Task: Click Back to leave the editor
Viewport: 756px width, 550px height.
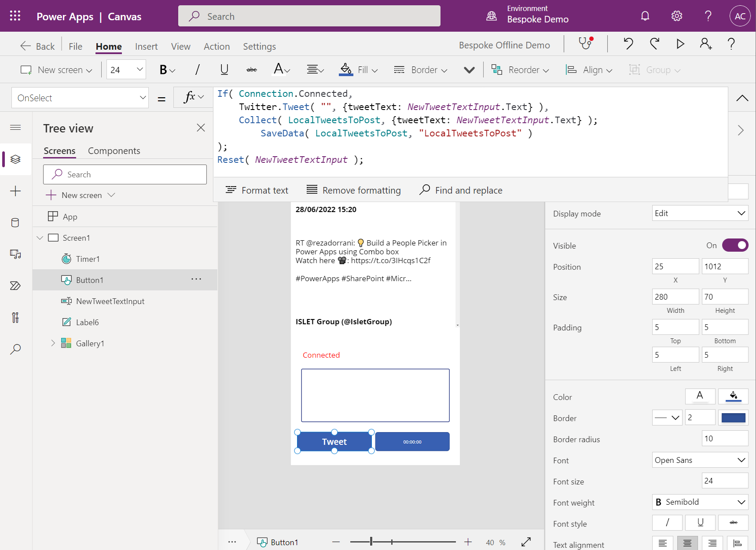Action: pyautogui.click(x=37, y=46)
